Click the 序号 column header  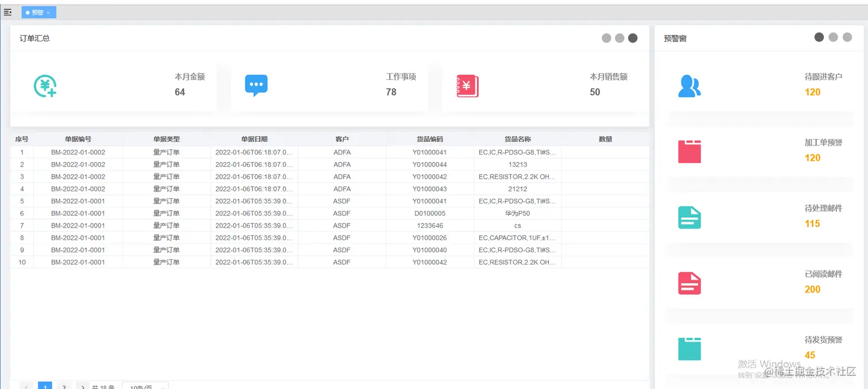coord(22,139)
